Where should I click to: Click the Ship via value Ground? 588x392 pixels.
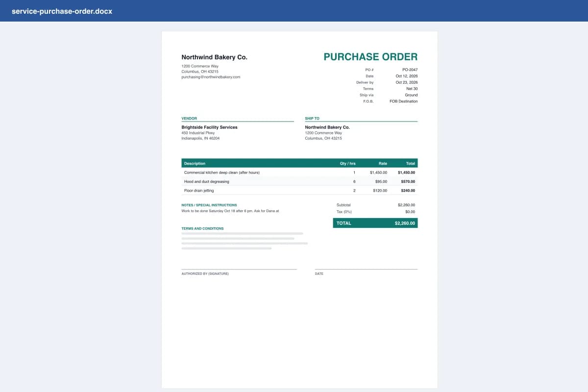(x=411, y=95)
